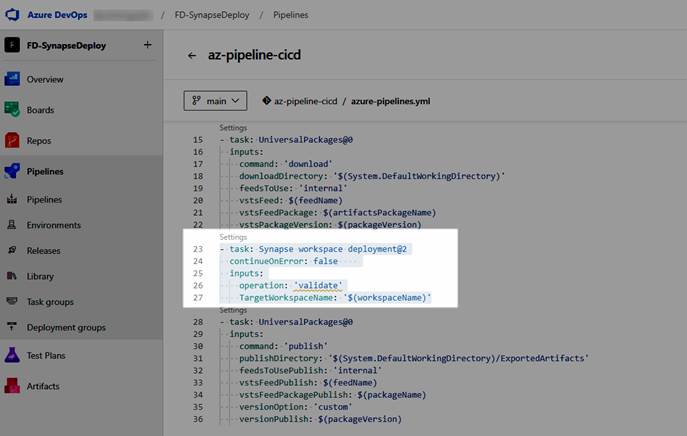The width and height of the screenshot is (687, 436).
Task: Click the Releases icon
Action: [x=12, y=250]
